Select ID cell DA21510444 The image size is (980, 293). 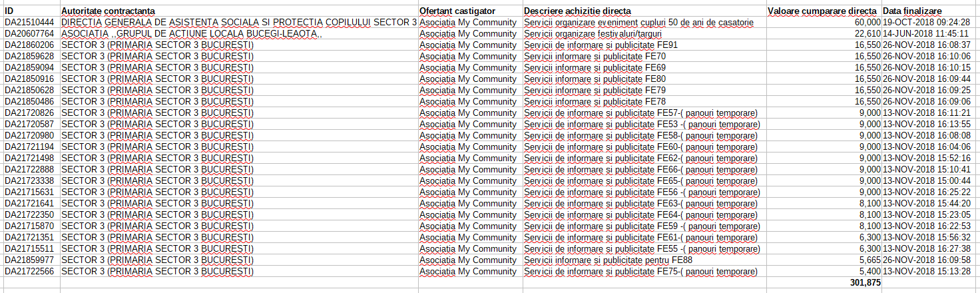click(29, 23)
